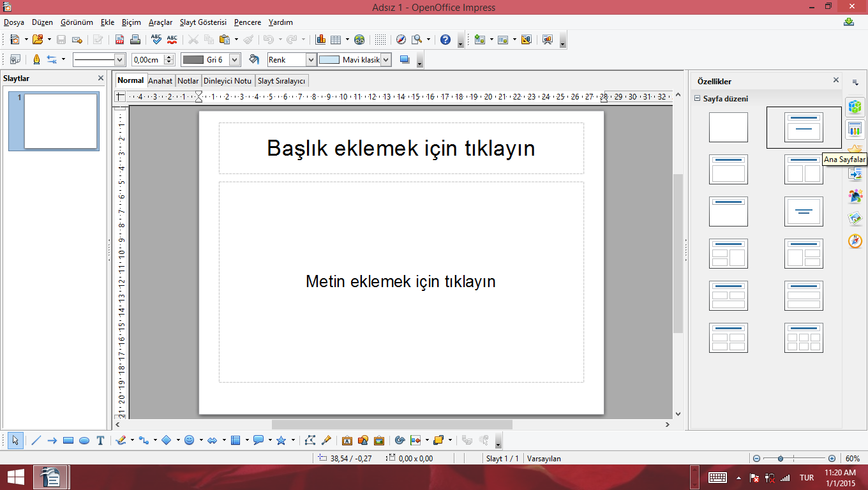Switch to the Anahat tab
The width and height of the screenshot is (868, 490).
160,81
